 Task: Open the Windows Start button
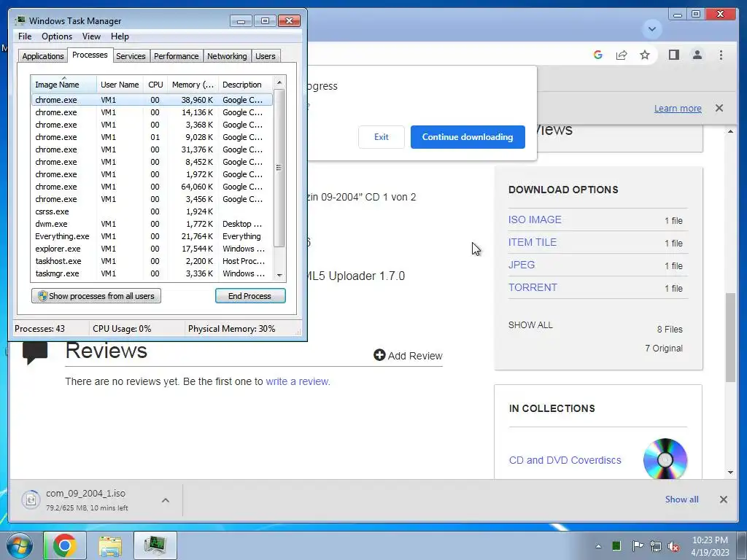pyautogui.click(x=19, y=545)
